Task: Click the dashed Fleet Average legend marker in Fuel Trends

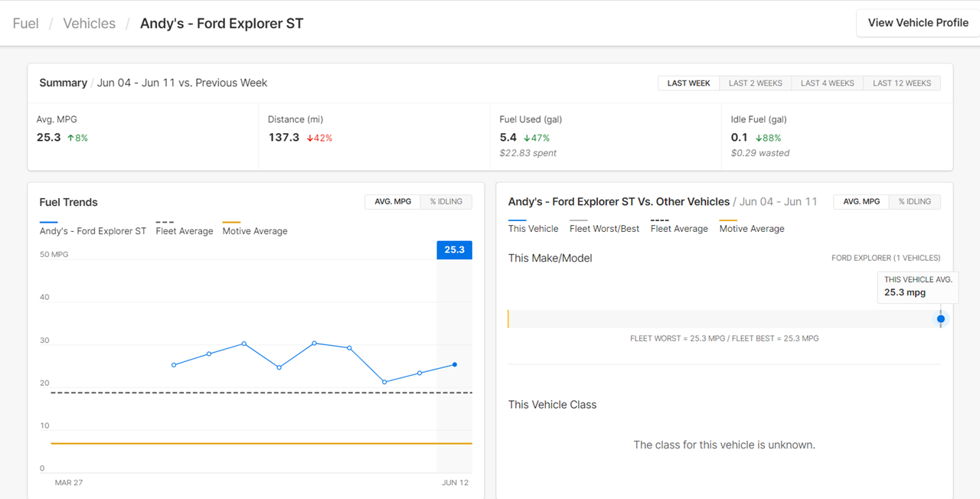Action: pyautogui.click(x=165, y=222)
